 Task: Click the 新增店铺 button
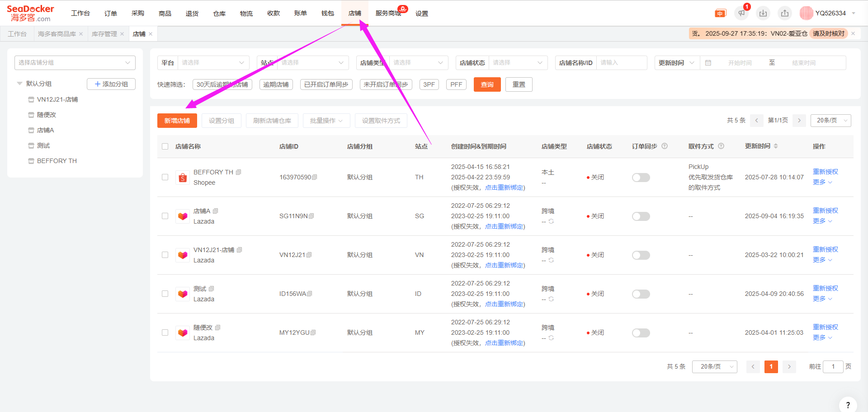(x=177, y=121)
